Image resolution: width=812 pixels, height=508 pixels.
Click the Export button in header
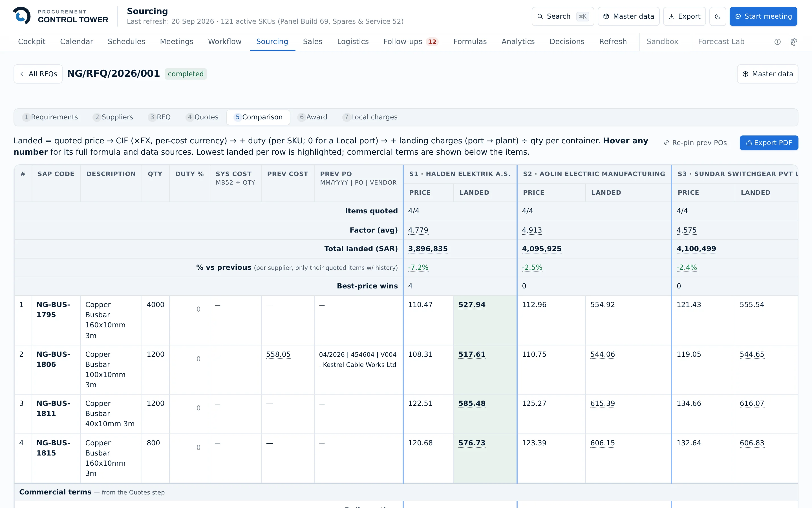click(x=684, y=16)
